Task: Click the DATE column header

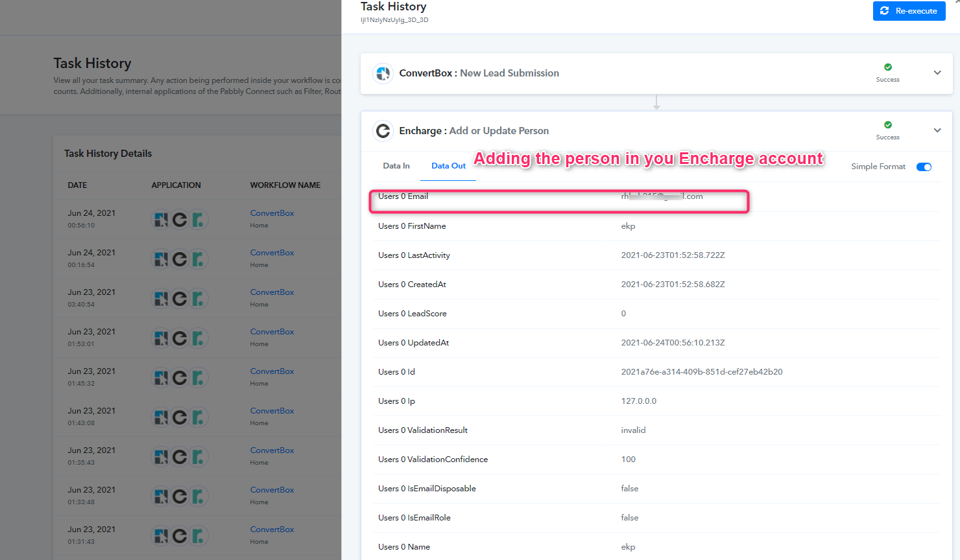Action: click(x=77, y=185)
